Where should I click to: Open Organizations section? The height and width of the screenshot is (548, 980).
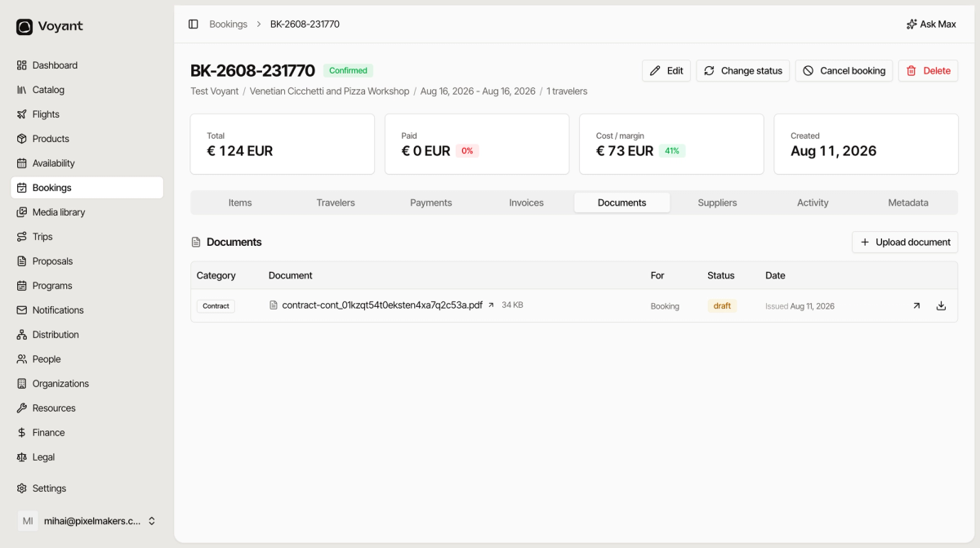coord(87,384)
